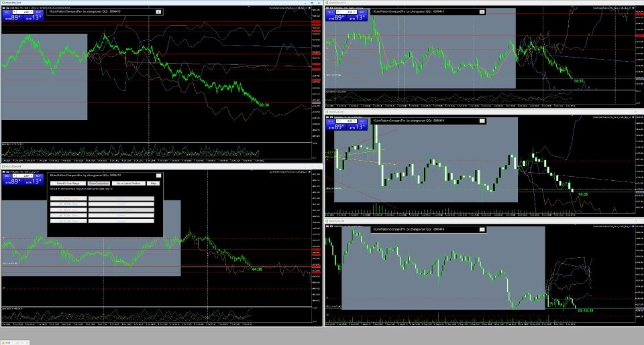Click the #5 match View button

(x=68, y=221)
